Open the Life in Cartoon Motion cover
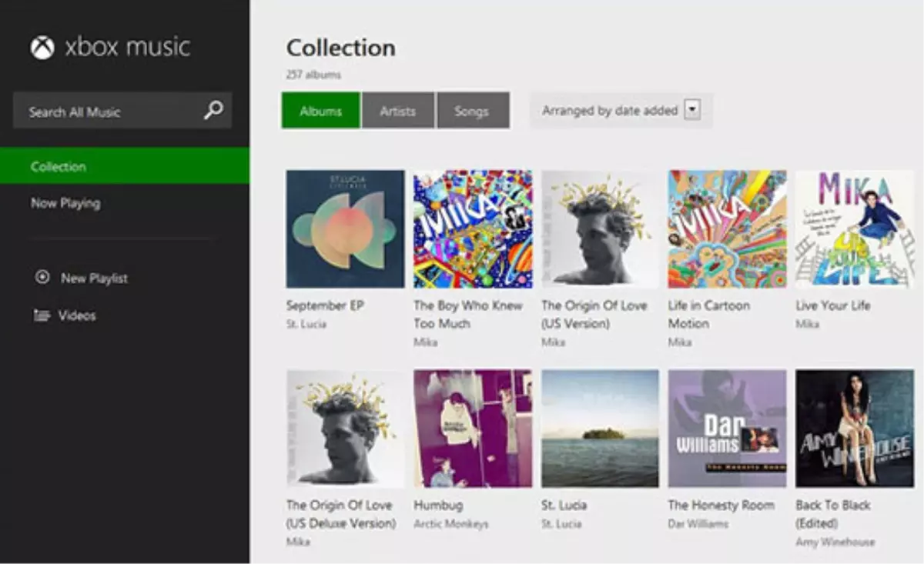This screenshot has width=924, height=564. (728, 229)
